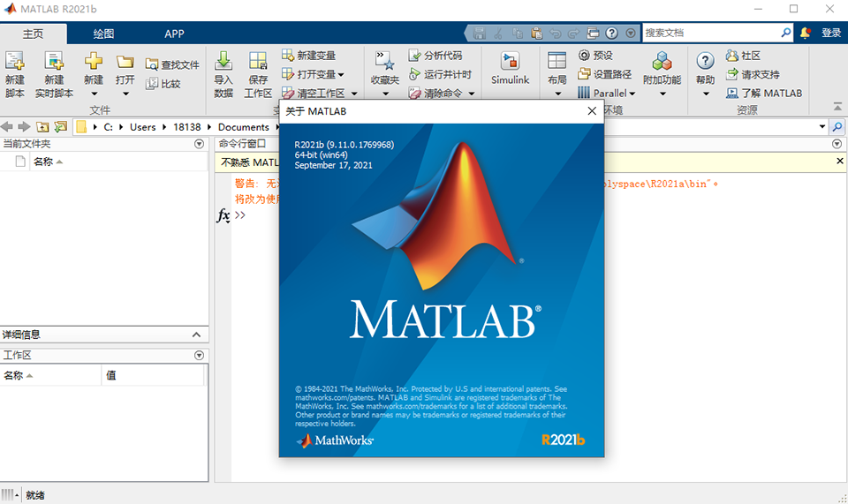Screen dimensions: 848x504
Task: Click the folder search icon right of the address bar
Action: (x=837, y=127)
